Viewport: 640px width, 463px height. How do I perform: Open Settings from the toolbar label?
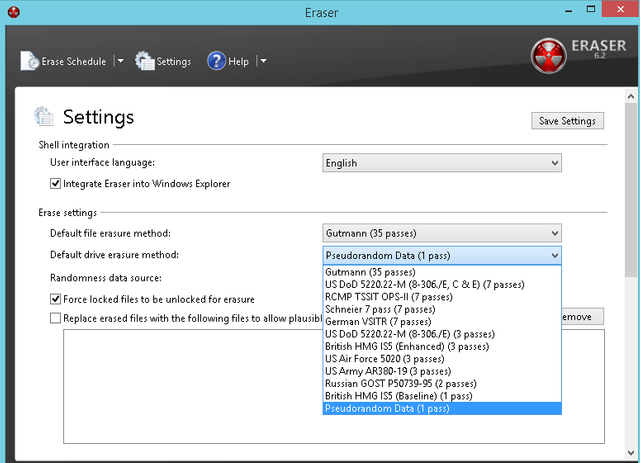pyautogui.click(x=173, y=62)
